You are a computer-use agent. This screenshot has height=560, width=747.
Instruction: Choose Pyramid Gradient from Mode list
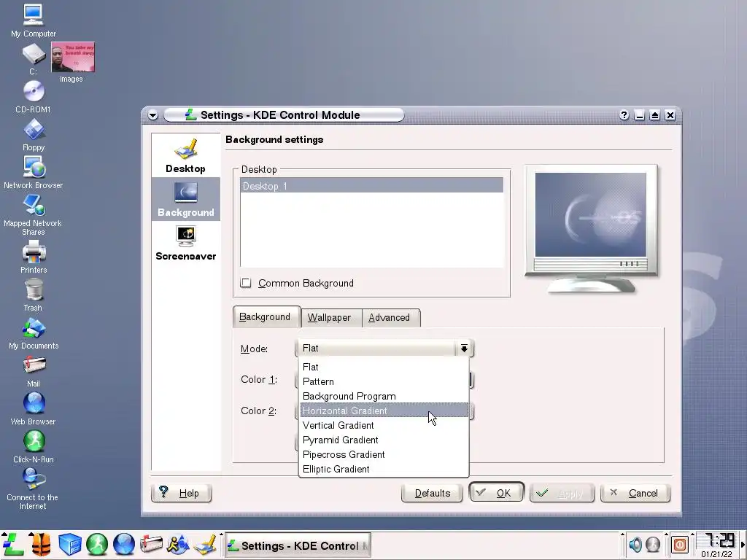[x=384, y=440]
